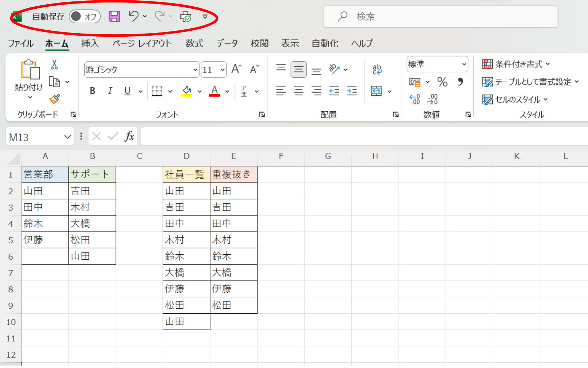Open the font size dropdown
588x368 pixels.
[x=223, y=70]
